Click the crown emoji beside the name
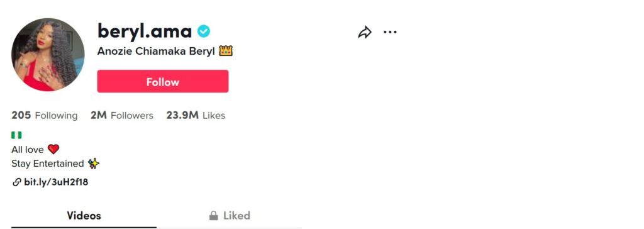644x229 pixels. [x=226, y=52]
